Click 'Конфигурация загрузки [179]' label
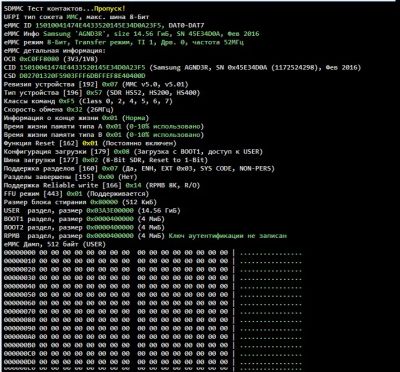 [56, 152]
